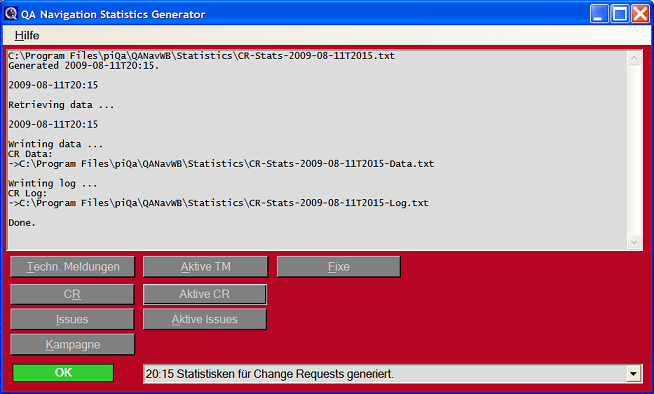Click the log scrollbar up arrow

click(634, 58)
